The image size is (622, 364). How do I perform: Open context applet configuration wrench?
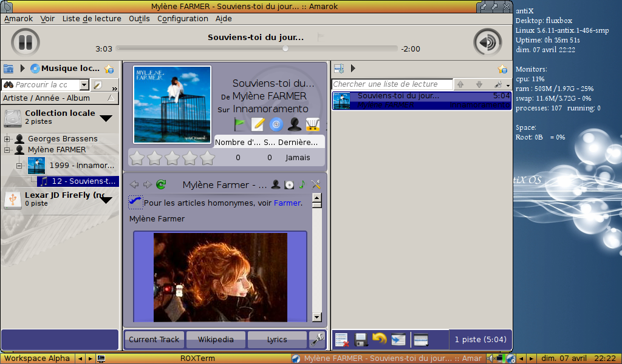[317, 340]
